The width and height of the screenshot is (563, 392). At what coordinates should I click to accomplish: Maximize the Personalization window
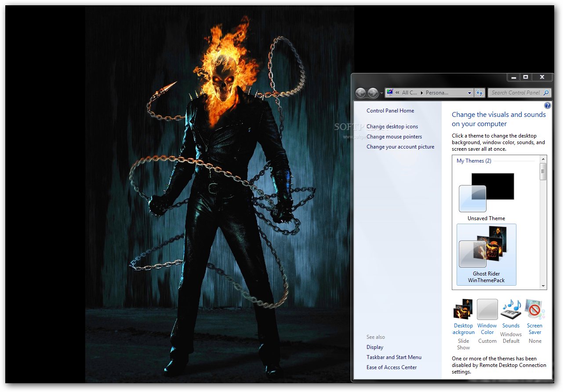pyautogui.click(x=525, y=77)
